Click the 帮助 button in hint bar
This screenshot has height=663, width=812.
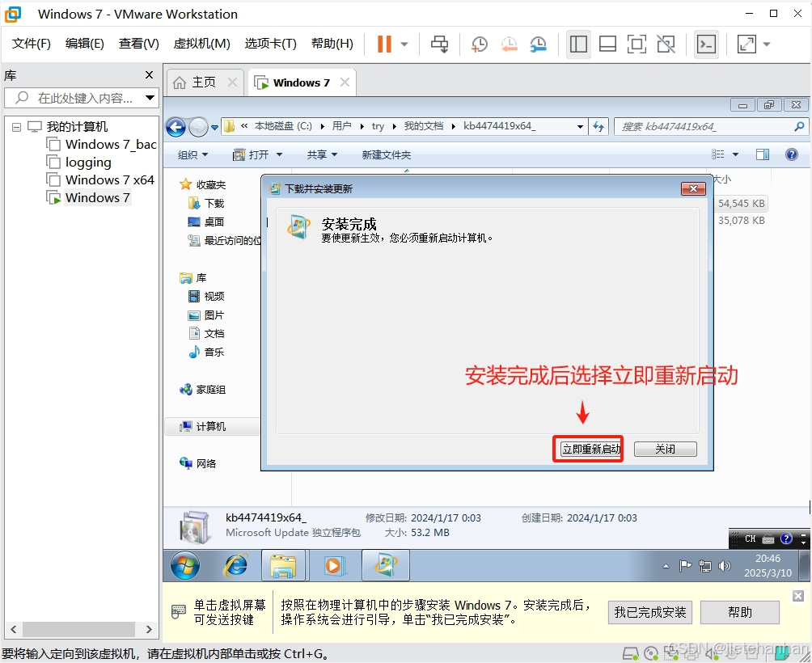click(x=739, y=612)
